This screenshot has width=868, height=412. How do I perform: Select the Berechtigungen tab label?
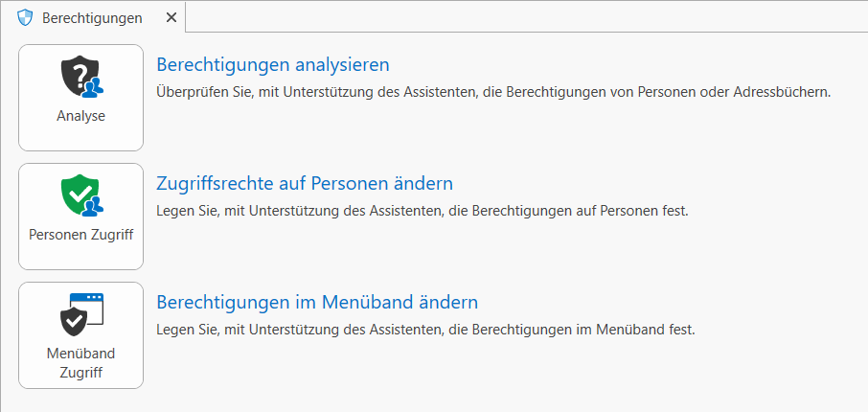92,18
